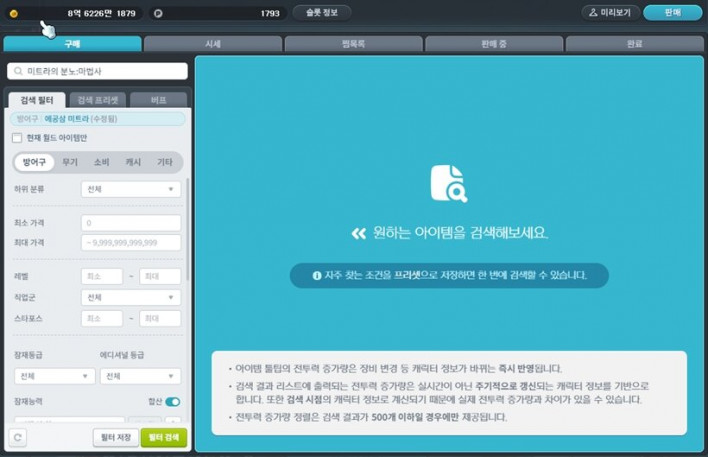This screenshot has height=457, width=708.
Task: Click the meso balance 8억 6226만 1879
Action: point(102,14)
